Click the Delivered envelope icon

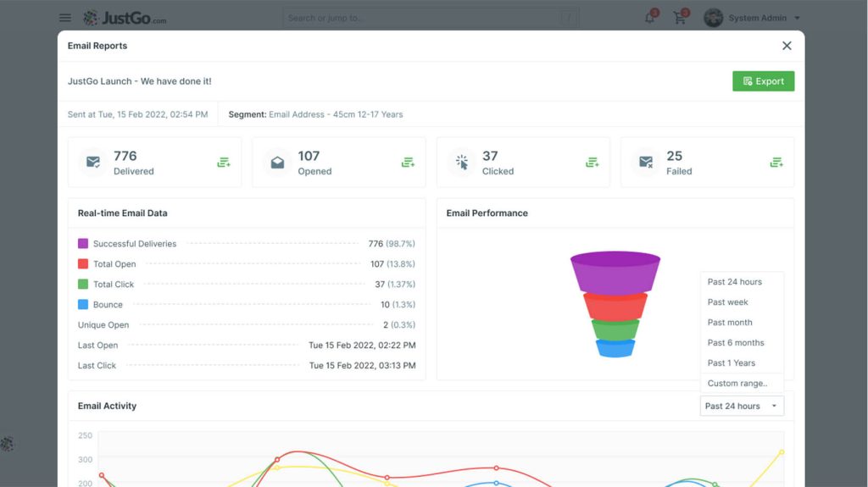(x=93, y=162)
